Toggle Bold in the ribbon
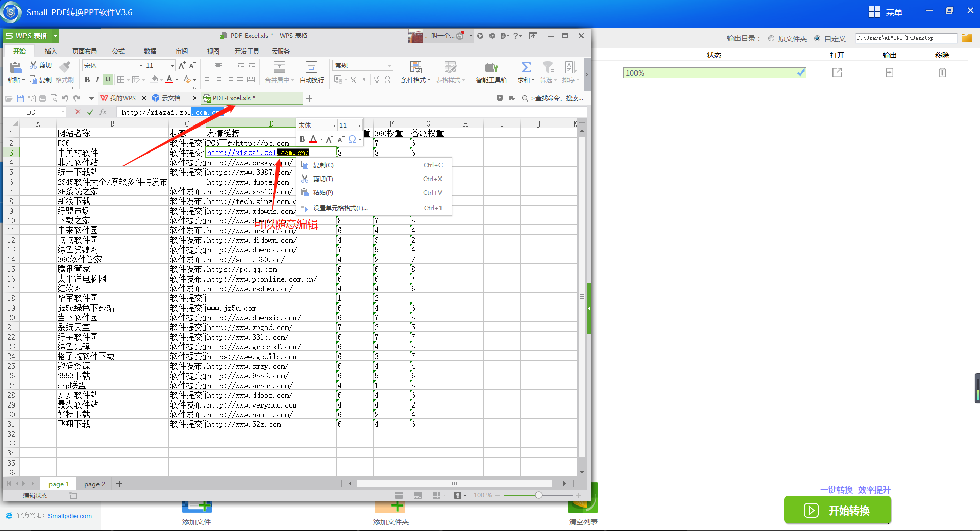980x531 pixels. [x=87, y=80]
